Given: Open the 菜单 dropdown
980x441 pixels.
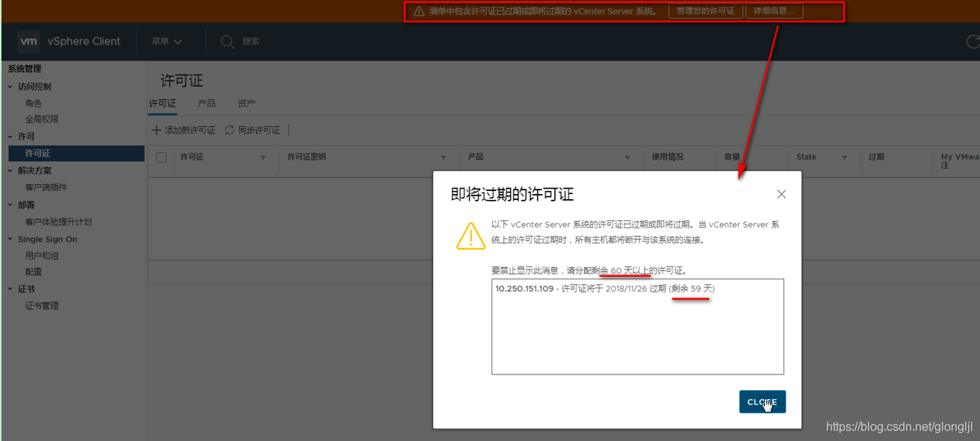Looking at the screenshot, I should click(x=167, y=42).
